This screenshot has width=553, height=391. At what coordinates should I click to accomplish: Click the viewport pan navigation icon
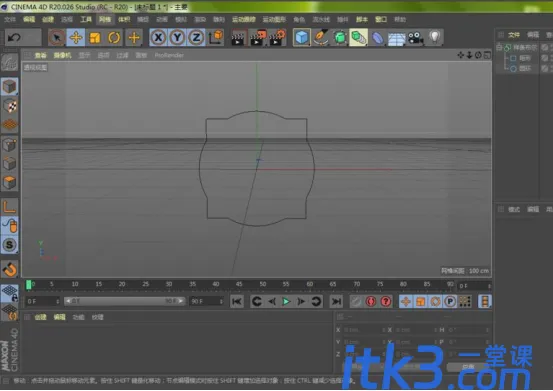461,55
